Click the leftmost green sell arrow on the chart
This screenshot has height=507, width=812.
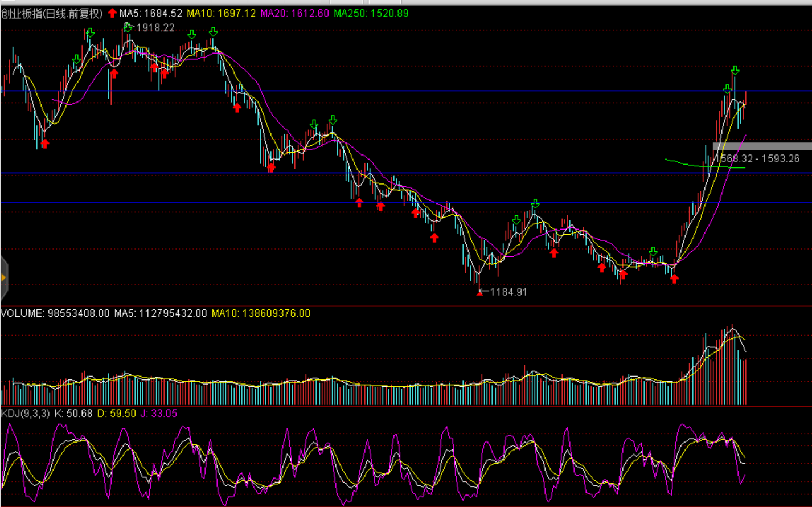click(77, 59)
